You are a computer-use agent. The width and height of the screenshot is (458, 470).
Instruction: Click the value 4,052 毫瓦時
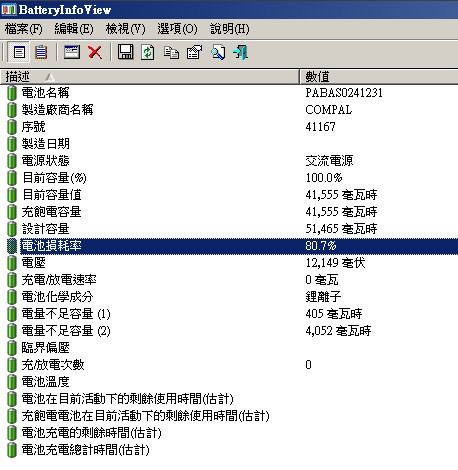tap(338, 331)
